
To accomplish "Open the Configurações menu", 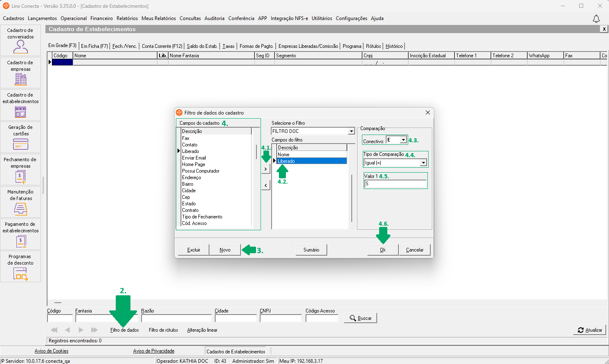I will click(x=352, y=18).
